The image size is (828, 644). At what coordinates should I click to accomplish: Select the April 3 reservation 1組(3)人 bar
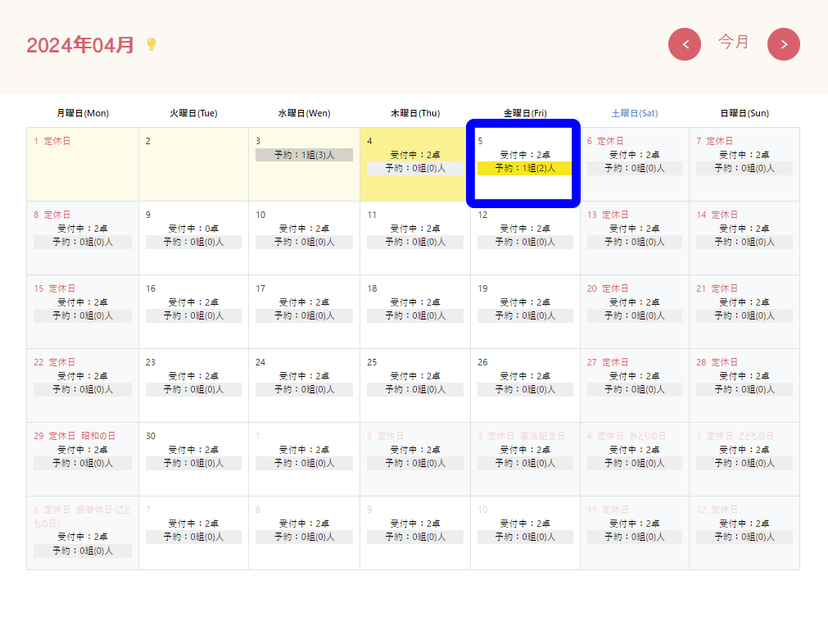tap(304, 155)
